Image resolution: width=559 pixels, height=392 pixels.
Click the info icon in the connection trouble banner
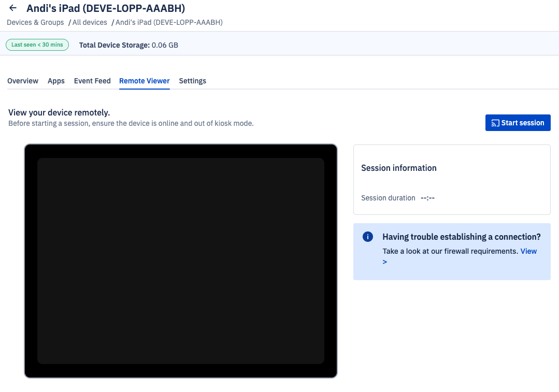click(x=367, y=237)
